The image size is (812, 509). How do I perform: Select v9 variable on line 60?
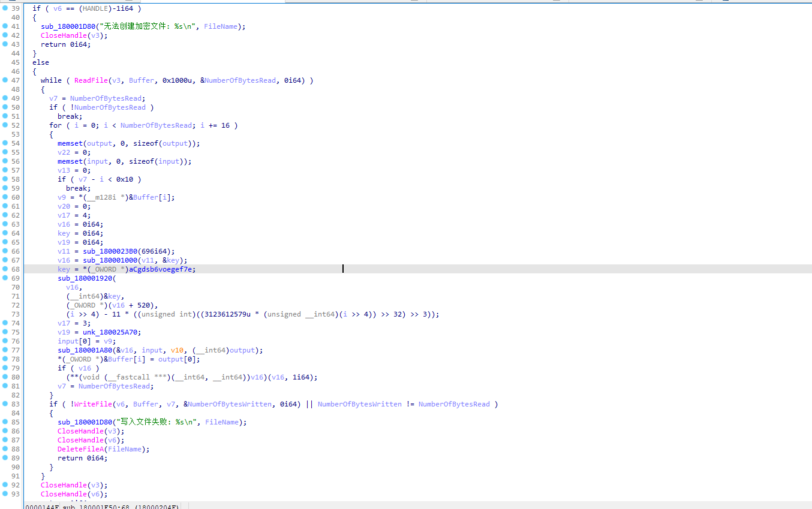[62, 197]
